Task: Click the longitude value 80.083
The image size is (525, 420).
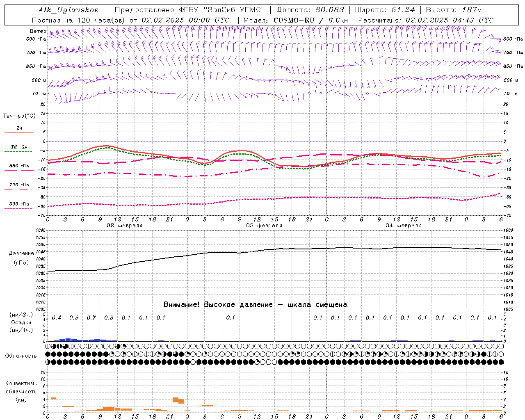Action: pos(329,10)
